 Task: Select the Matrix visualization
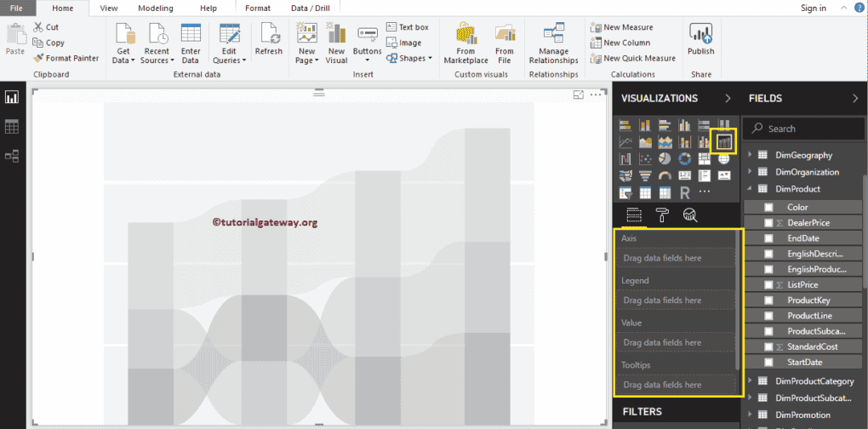665,192
